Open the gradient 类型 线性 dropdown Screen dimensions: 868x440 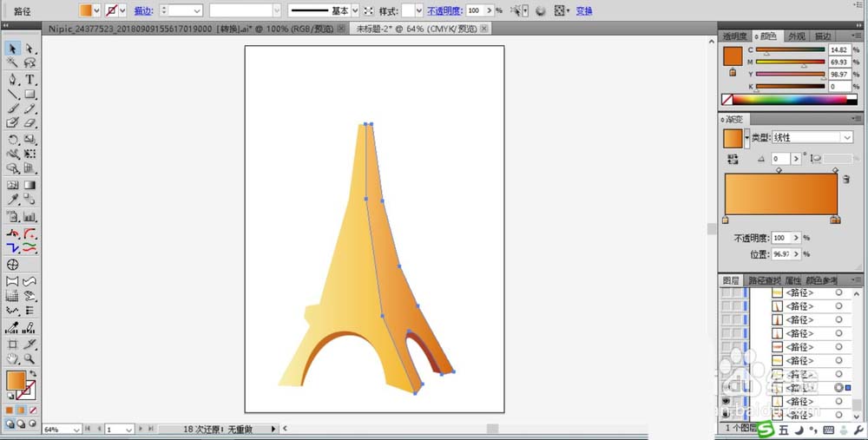pyautogui.click(x=847, y=137)
